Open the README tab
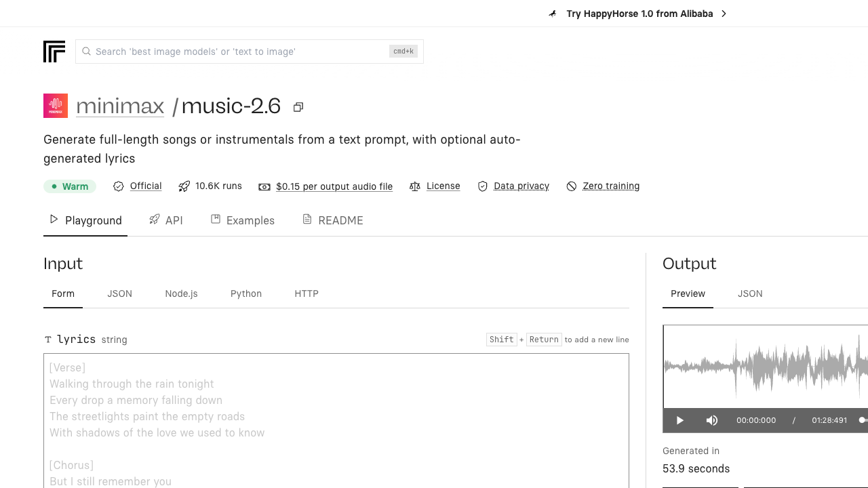 click(x=333, y=220)
